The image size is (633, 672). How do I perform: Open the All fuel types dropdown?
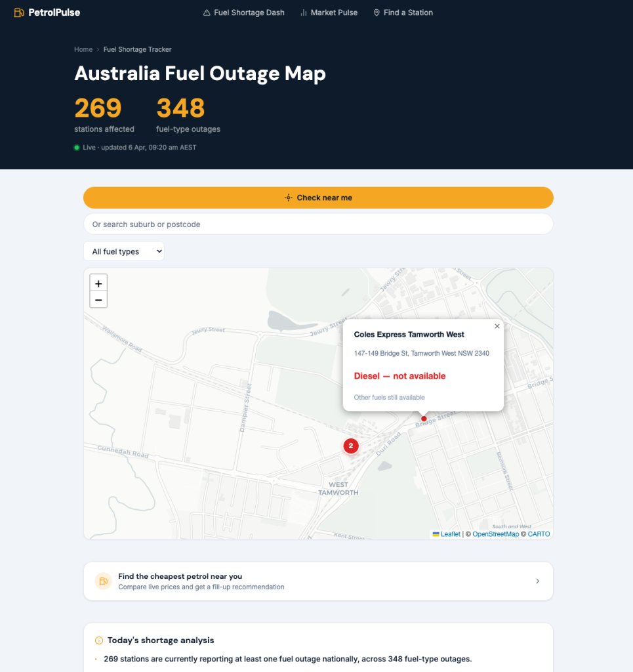[x=123, y=251]
